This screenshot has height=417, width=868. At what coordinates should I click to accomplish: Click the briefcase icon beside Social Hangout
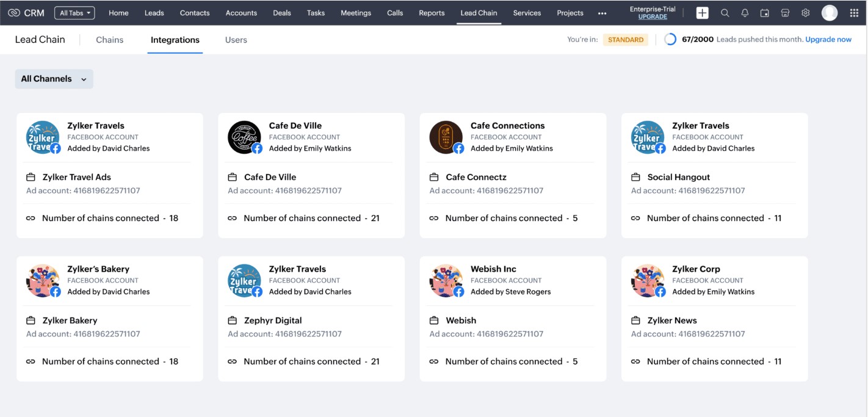[x=635, y=177]
